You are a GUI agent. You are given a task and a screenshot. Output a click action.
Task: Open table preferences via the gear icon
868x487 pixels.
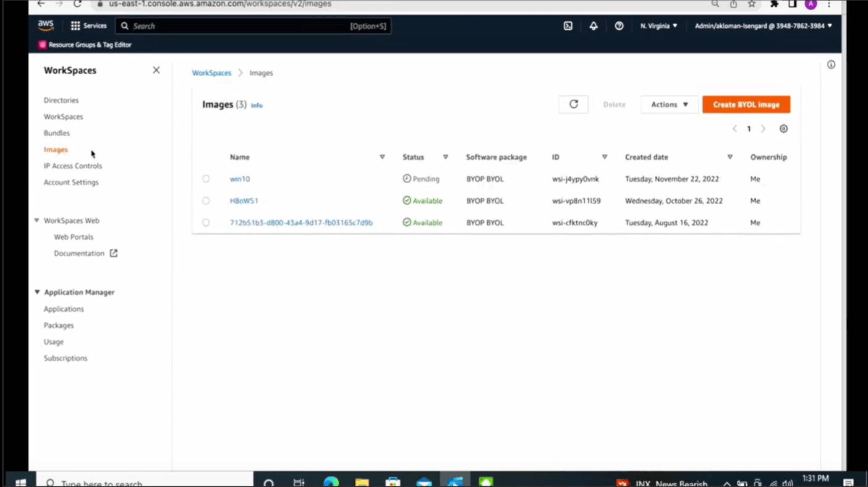click(783, 129)
